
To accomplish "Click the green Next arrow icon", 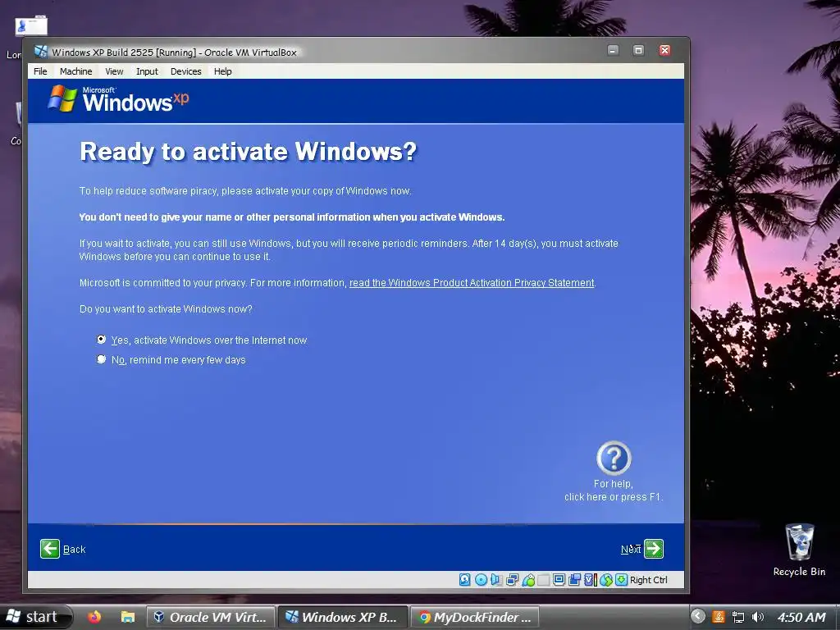I will (x=654, y=549).
